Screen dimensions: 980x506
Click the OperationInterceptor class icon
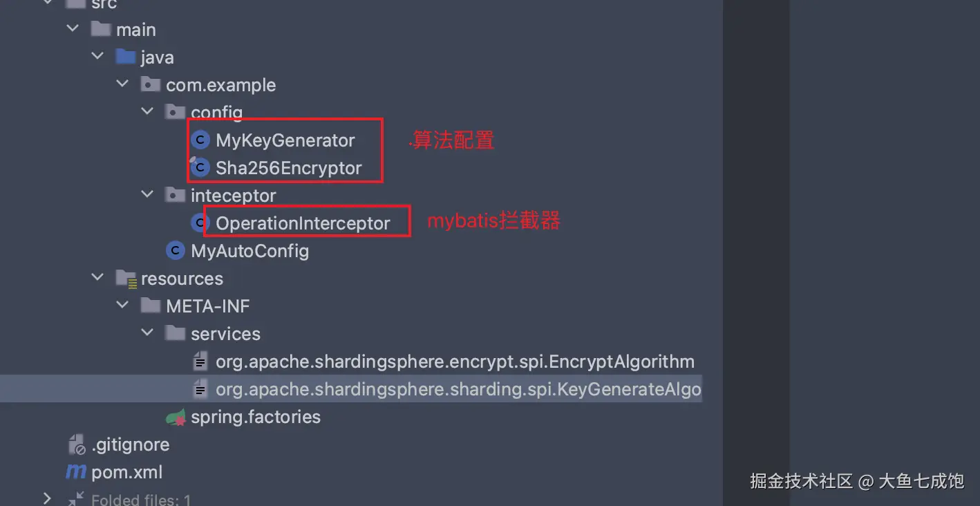[x=200, y=223]
